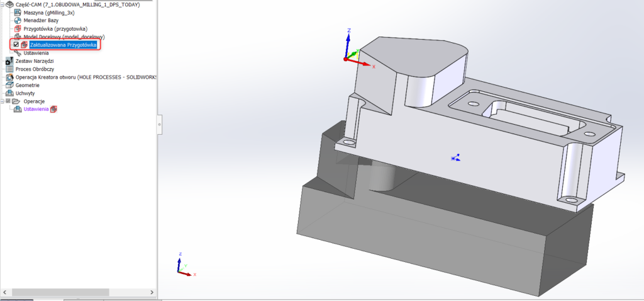The width and height of the screenshot is (644, 301).
Task: Collapse the side panel using splitter handle
Action: [x=159, y=124]
